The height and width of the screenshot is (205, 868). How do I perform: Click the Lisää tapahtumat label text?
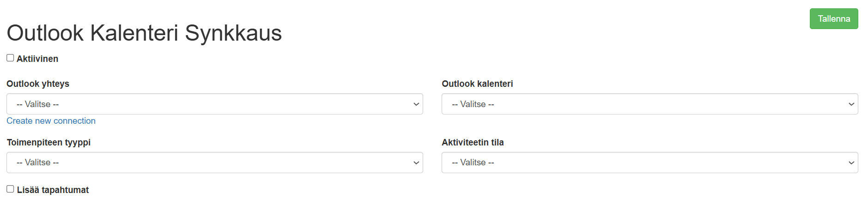53,190
